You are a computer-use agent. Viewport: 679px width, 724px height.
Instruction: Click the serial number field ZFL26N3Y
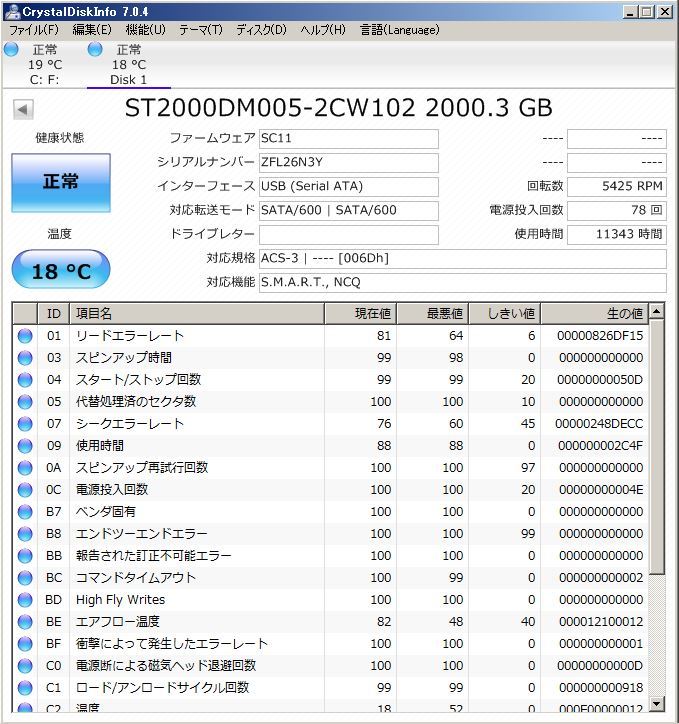pos(349,163)
